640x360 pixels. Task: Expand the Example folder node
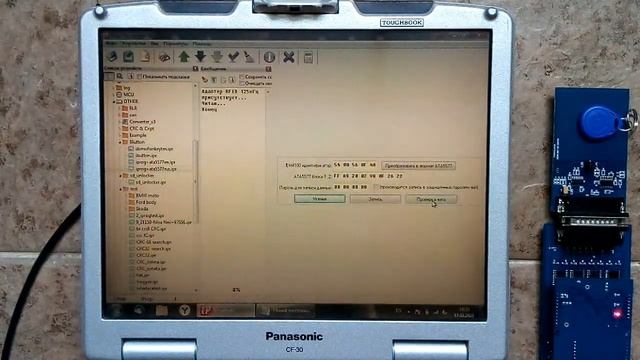point(120,135)
